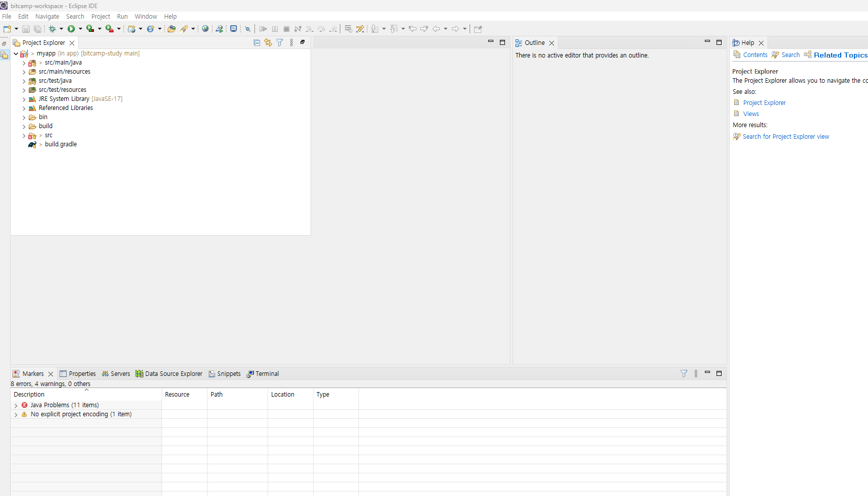Switch to the Servers tab

(116, 374)
